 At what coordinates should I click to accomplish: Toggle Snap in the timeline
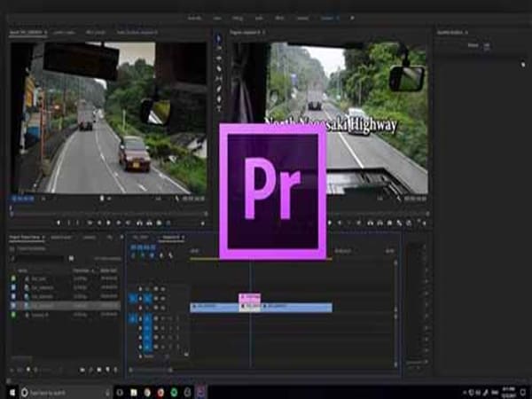click(143, 256)
